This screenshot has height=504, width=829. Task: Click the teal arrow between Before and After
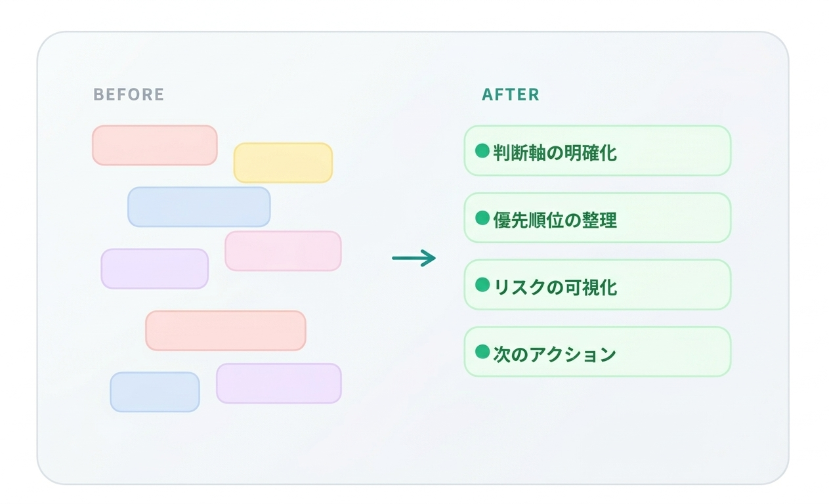[x=414, y=258]
